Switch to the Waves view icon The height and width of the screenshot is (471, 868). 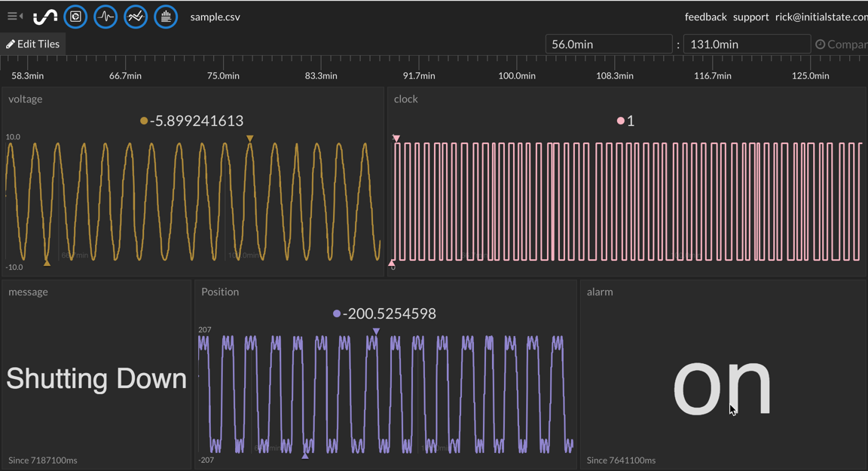105,17
